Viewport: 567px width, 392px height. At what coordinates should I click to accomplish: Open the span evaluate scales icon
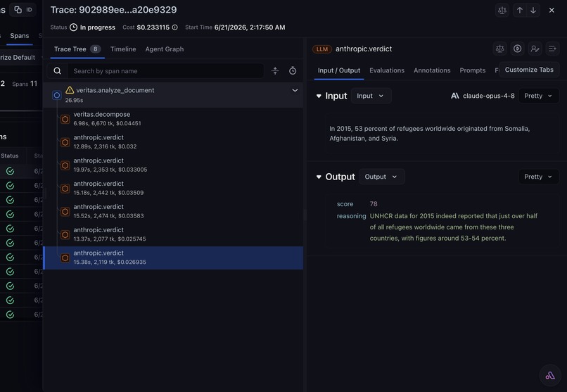[499, 49]
